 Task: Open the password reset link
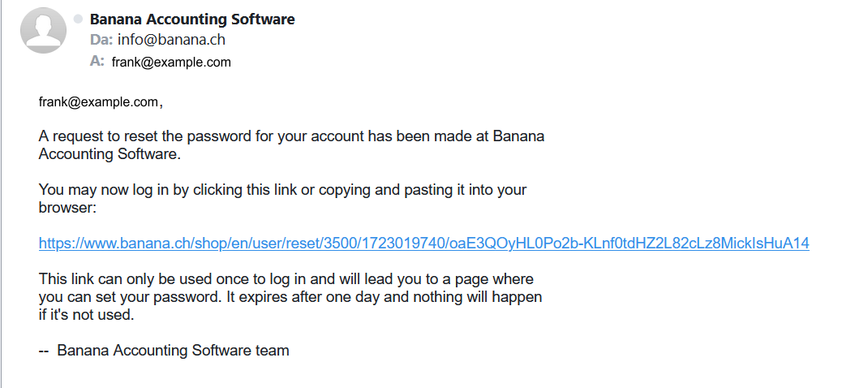click(423, 244)
